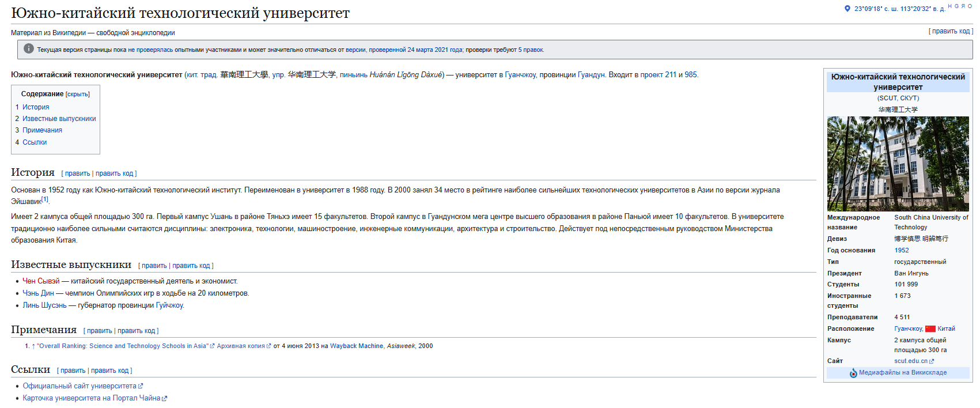Go to 'Ссылки' contents entry
The width and height of the screenshot is (980, 408).
[35, 142]
